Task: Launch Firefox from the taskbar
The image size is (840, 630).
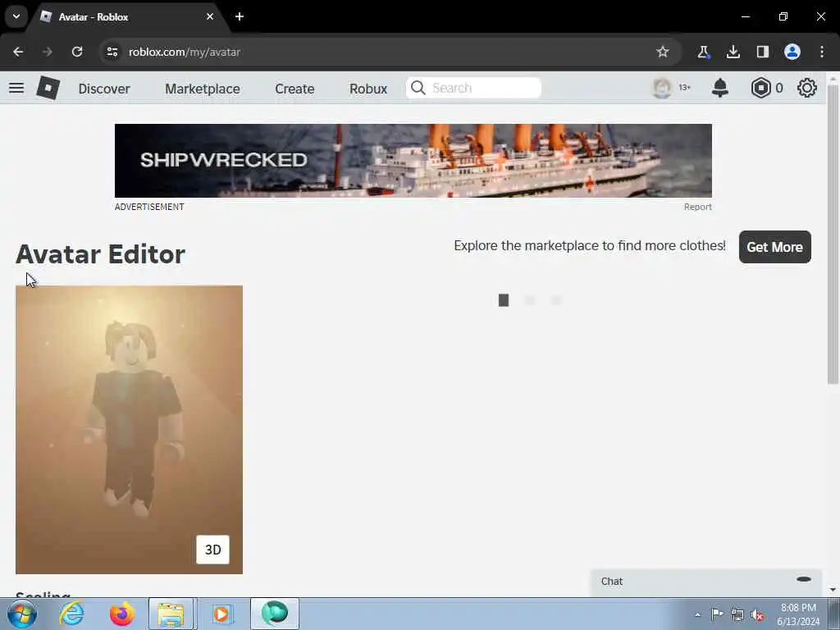Action: point(121,614)
